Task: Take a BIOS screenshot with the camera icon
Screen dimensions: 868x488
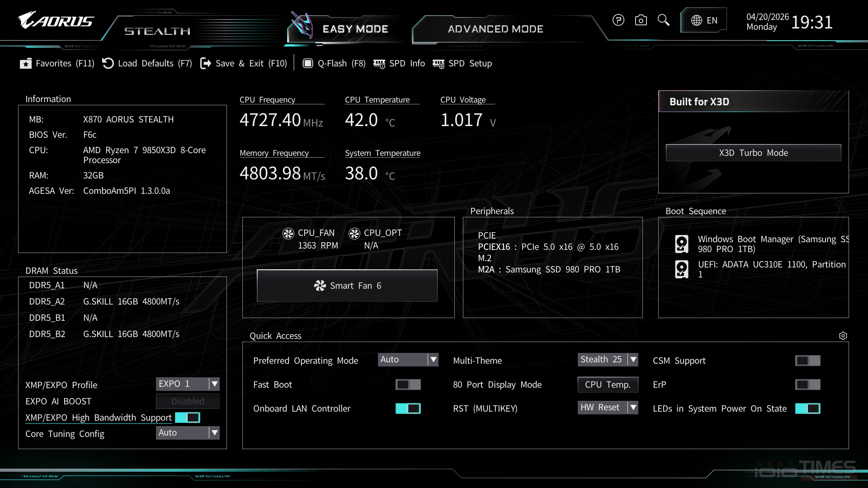Action: (x=641, y=20)
